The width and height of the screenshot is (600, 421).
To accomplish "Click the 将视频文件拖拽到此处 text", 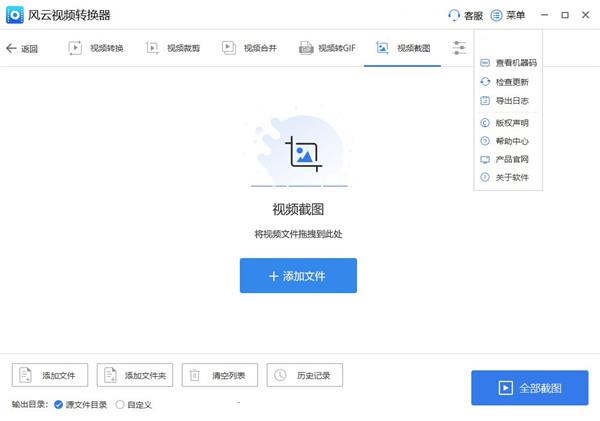I will pyautogui.click(x=298, y=234).
